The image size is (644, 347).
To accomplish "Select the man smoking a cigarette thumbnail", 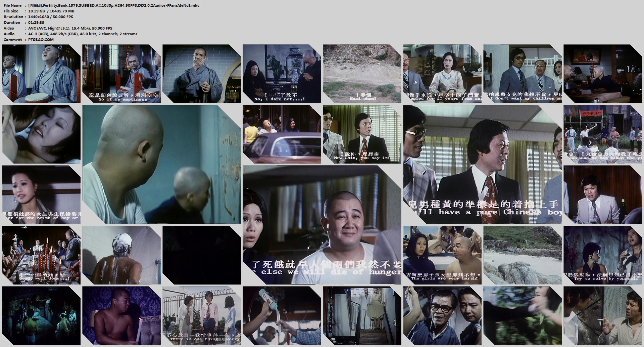I will click(x=602, y=315).
